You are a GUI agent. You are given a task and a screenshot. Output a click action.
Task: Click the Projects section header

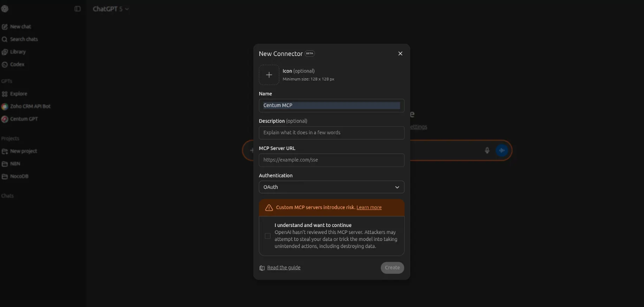click(x=10, y=139)
